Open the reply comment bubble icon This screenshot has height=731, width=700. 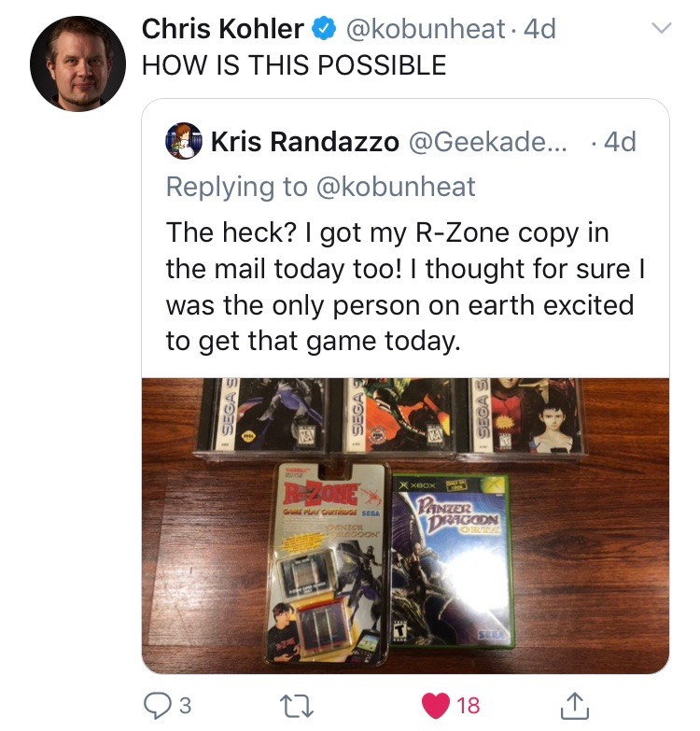pos(159,706)
